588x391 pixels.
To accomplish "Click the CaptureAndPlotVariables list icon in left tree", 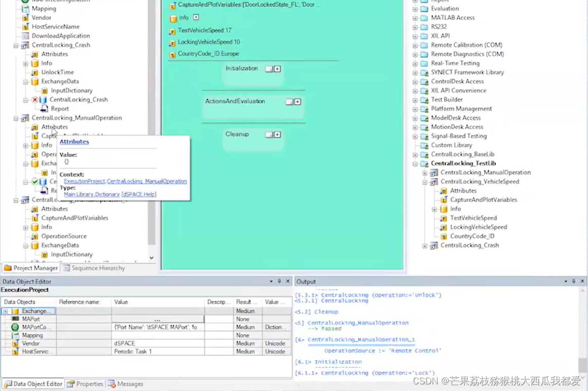I will click(x=35, y=218).
